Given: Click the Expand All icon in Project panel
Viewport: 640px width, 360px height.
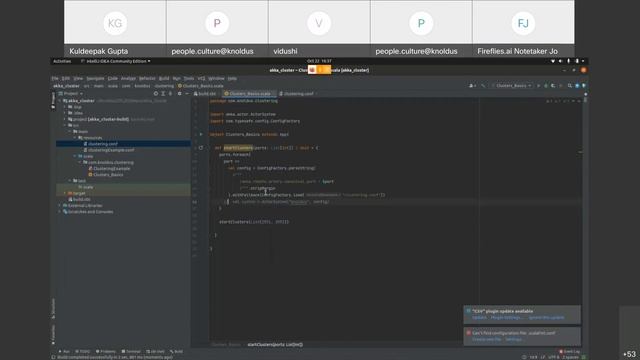Looking at the screenshot, I should (x=163, y=94).
